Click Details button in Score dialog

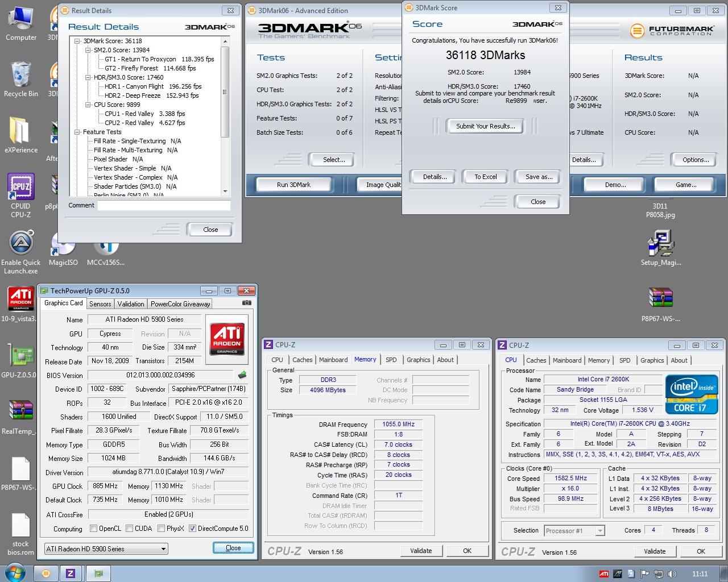coord(435,177)
